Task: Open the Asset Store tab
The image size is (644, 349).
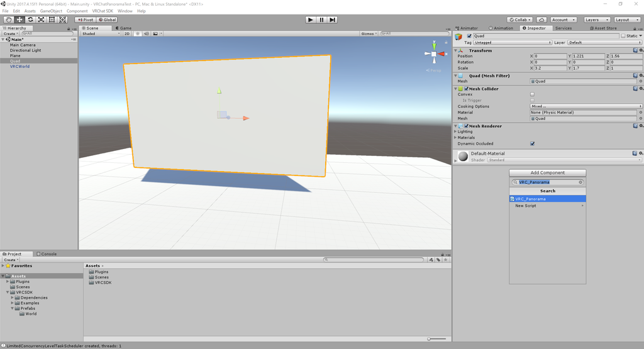Action: pos(603,28)
